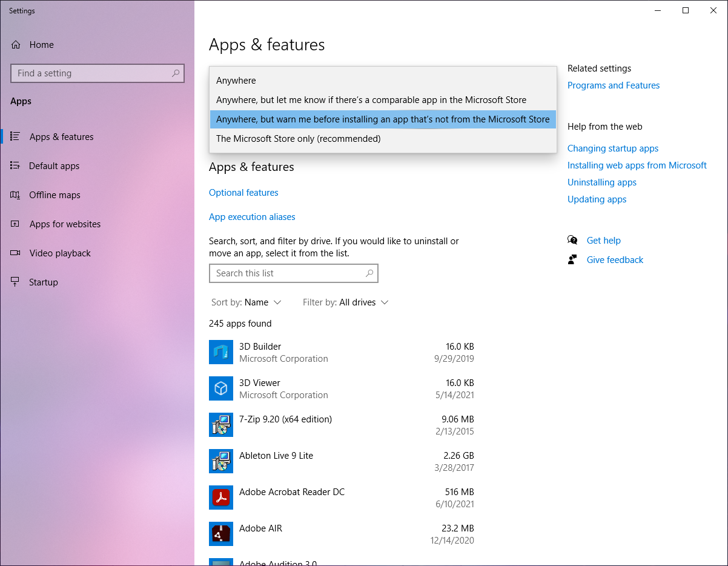Click the Home icon in sidebar
Viewport: 728px width, 566px height.
16,45
